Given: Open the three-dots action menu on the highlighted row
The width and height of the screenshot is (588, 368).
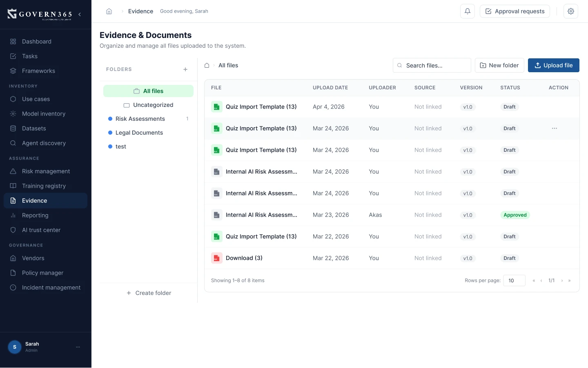Looking at the screenshot, I should 554,129.
